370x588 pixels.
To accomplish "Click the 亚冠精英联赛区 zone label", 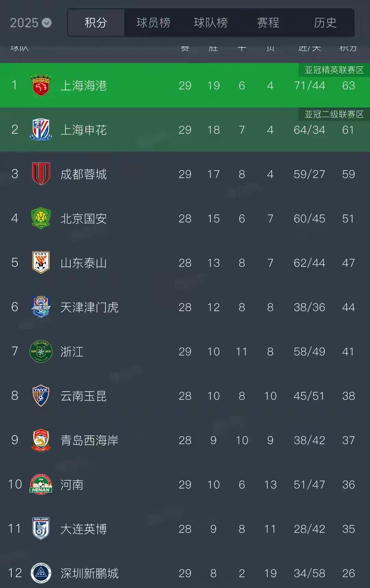I will pyautogui.click(x=334, y=70).
